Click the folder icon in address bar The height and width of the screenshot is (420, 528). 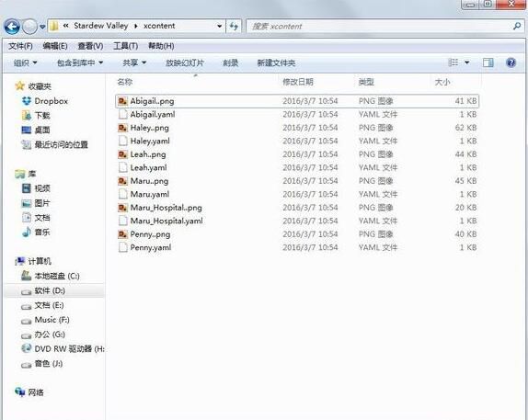point(54,26)
